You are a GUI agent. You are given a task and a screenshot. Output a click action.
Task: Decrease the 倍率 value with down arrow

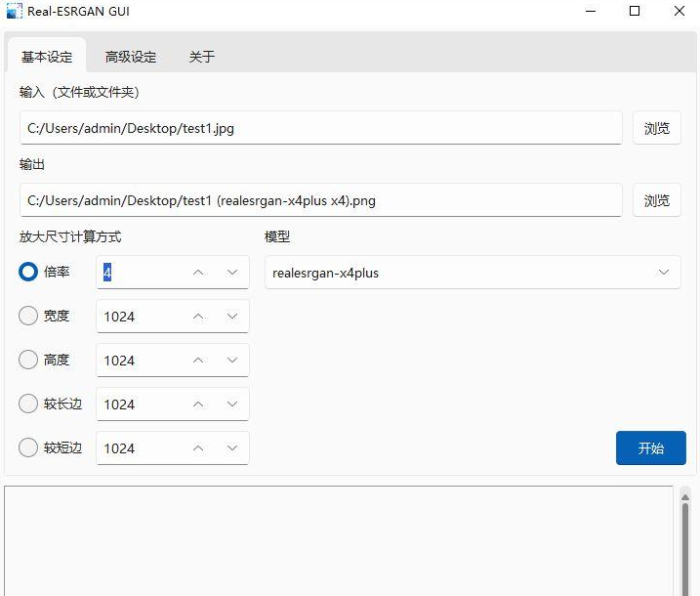click(x=232, y=273)
